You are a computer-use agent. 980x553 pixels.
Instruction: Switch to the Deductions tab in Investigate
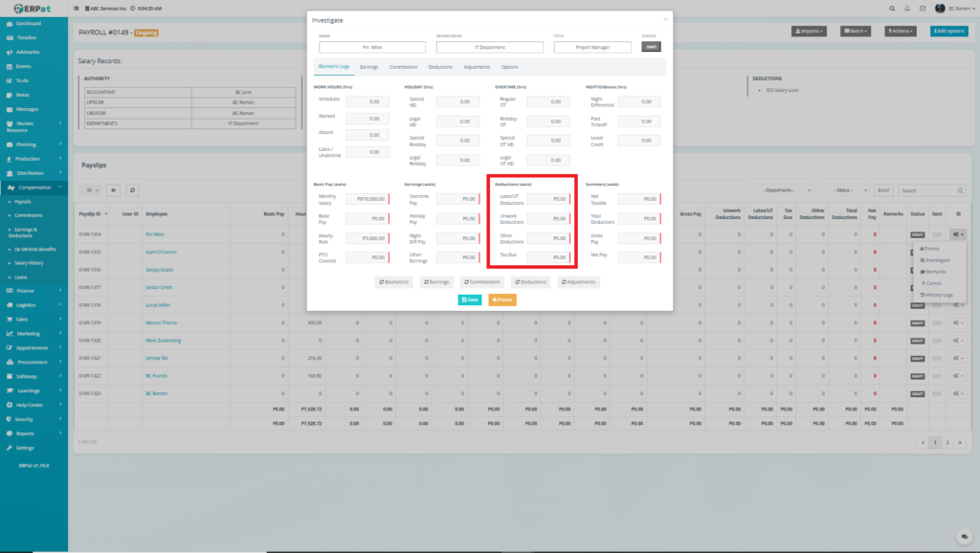440,67
